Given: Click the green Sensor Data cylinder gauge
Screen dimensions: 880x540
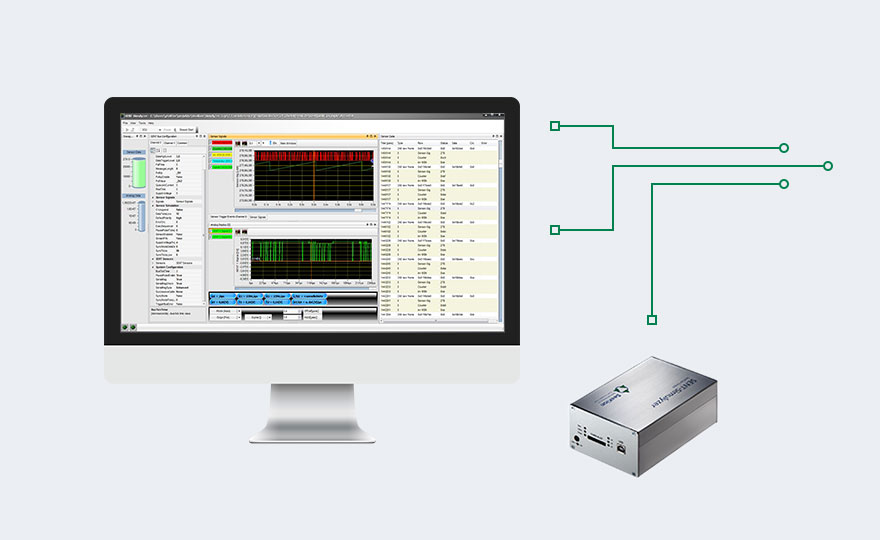Looking at the screenshot, I should click(139, 173).
